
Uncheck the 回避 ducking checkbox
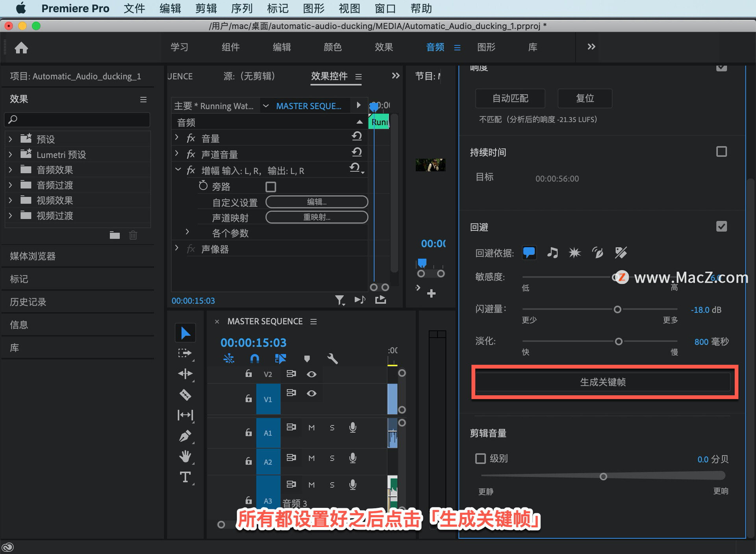[x=721, y=226]
